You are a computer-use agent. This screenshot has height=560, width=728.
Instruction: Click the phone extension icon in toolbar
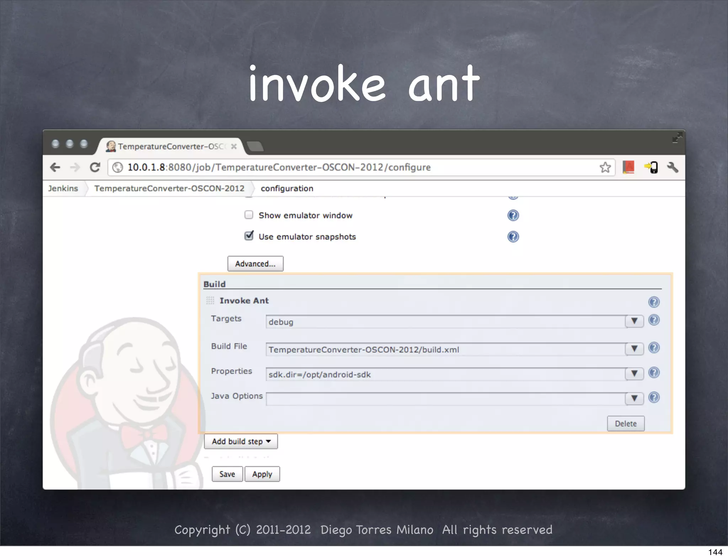point(651,167)
